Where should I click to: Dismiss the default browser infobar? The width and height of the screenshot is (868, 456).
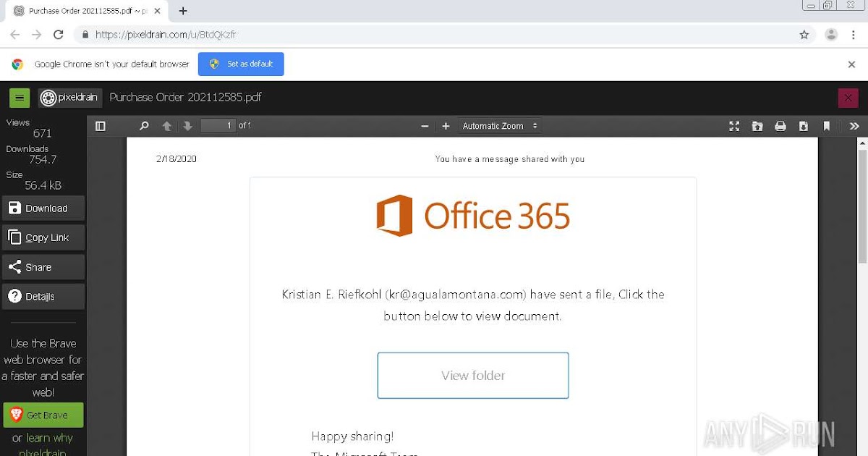pos(851,64)
